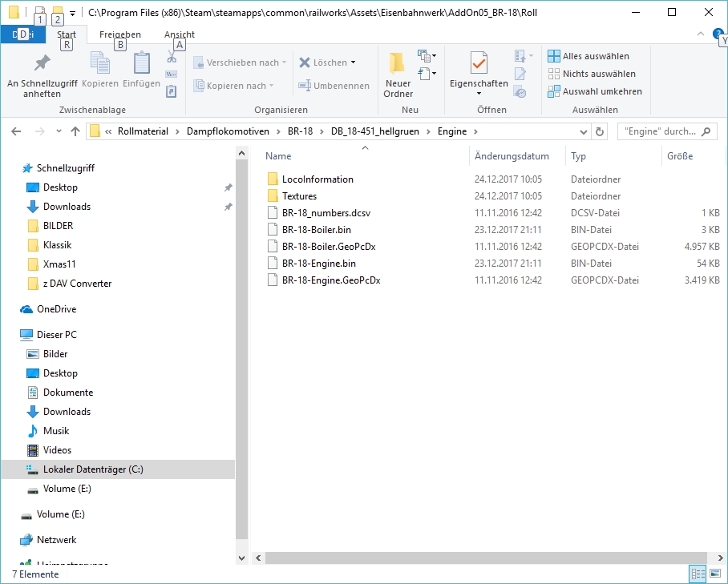This screenshot has width=728, height=584.
Task: Open the recent locations dropdown arrow
Action: 59,131
